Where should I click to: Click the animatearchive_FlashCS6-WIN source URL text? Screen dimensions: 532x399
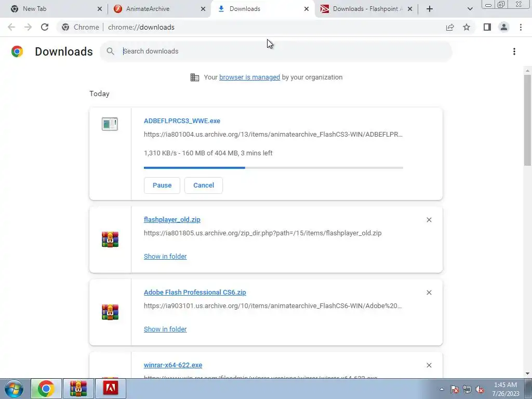[x=273, y=305]
